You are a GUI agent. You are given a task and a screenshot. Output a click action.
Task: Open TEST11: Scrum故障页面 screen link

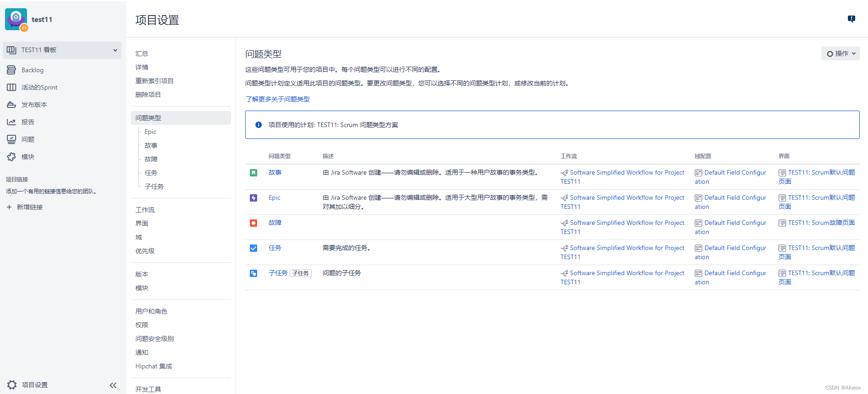click(821, 223)
